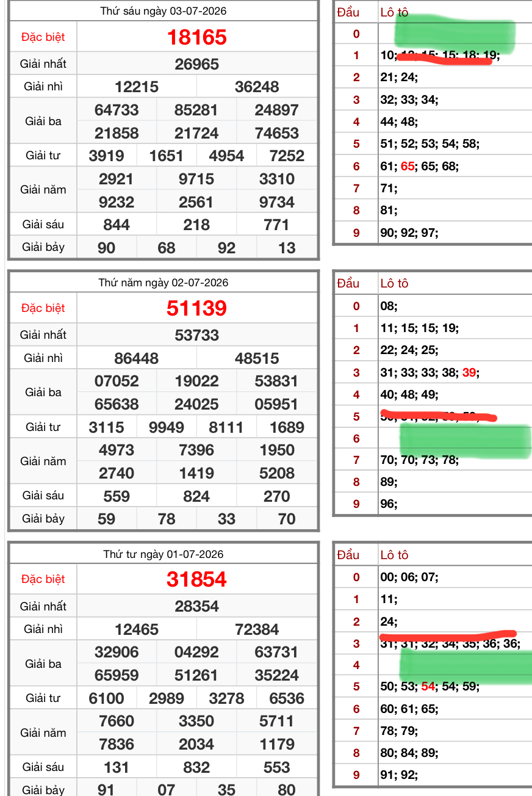
Task: Select lô tô row 32; 33; 34;
Action: tap(409, 100)
